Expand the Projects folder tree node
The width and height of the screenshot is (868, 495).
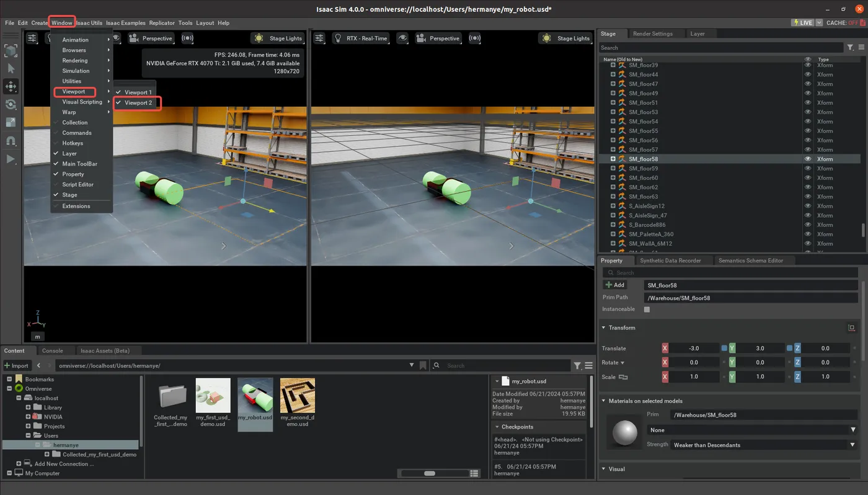pos(28,426)
